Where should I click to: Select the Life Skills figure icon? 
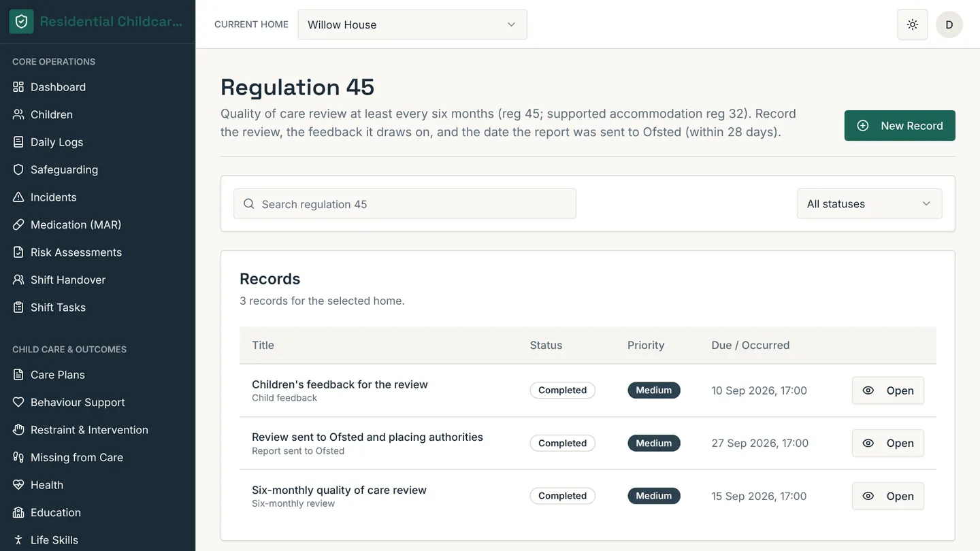tap(18, 540)
